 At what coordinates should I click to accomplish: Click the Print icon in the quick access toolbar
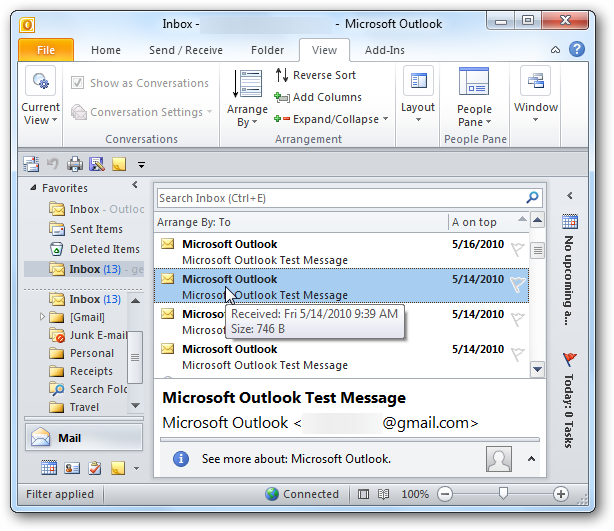[75, 164]
